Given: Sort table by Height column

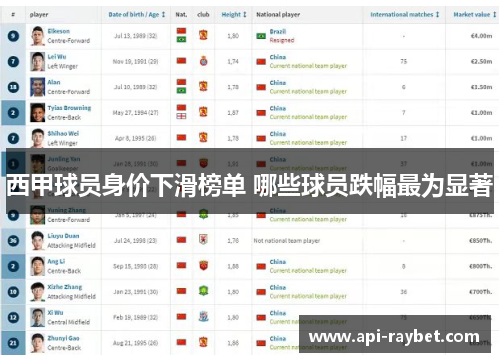Looking at the screenshot, I should pyautogui.click(x=234, y=15).
